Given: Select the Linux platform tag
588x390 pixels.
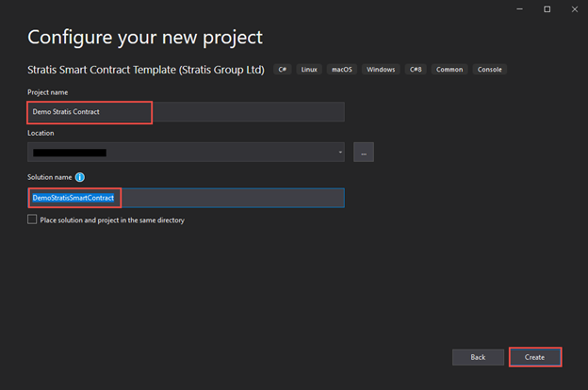Looking at the screenshot, I should click(309, 69).
